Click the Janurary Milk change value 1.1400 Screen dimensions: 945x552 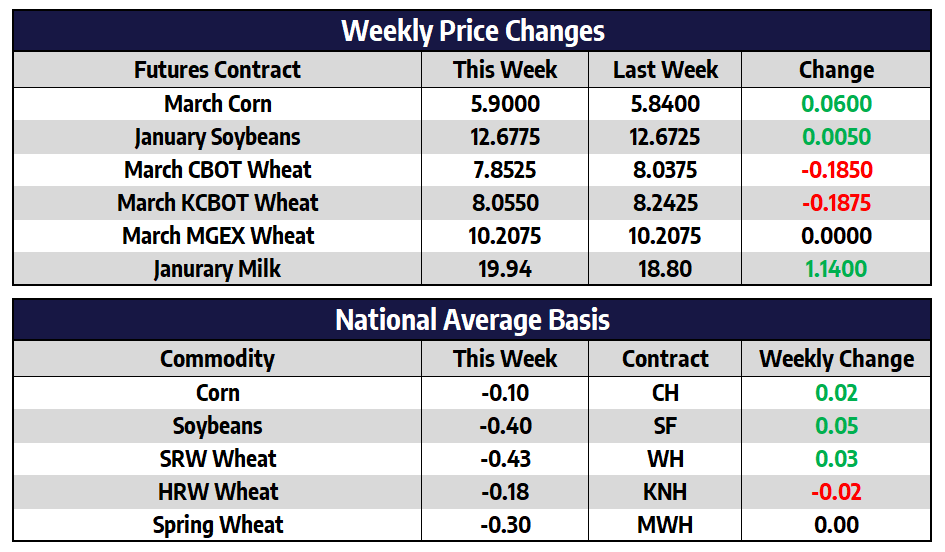[836, 269]
